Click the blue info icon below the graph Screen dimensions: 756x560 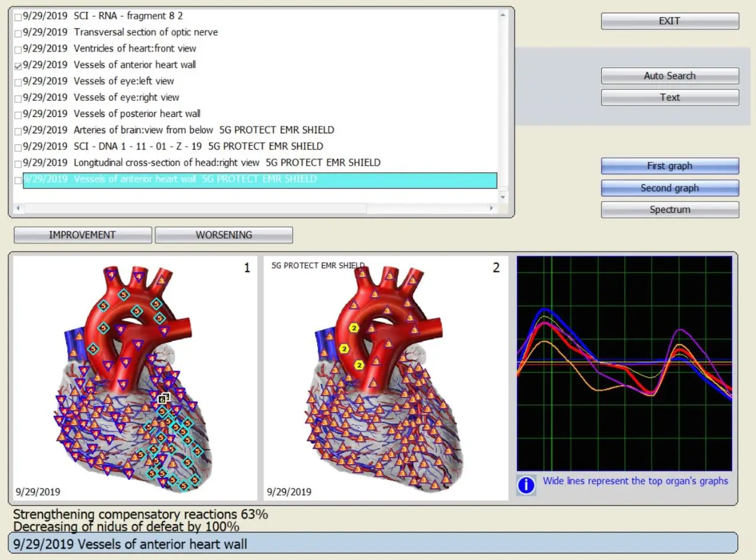(x=526, y=485)
